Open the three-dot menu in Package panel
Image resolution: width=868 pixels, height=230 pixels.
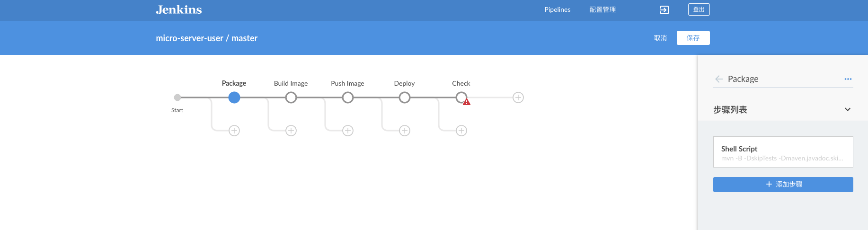(x=848, y=79)
